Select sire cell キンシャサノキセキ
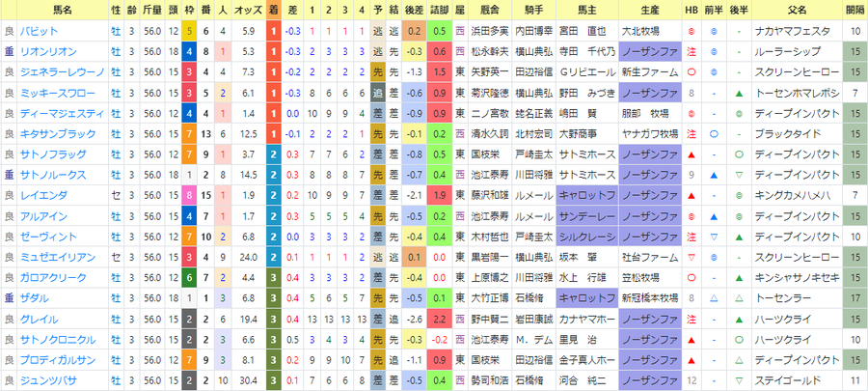Viewport: 868px width, 391px height. [x=797, y=277]
